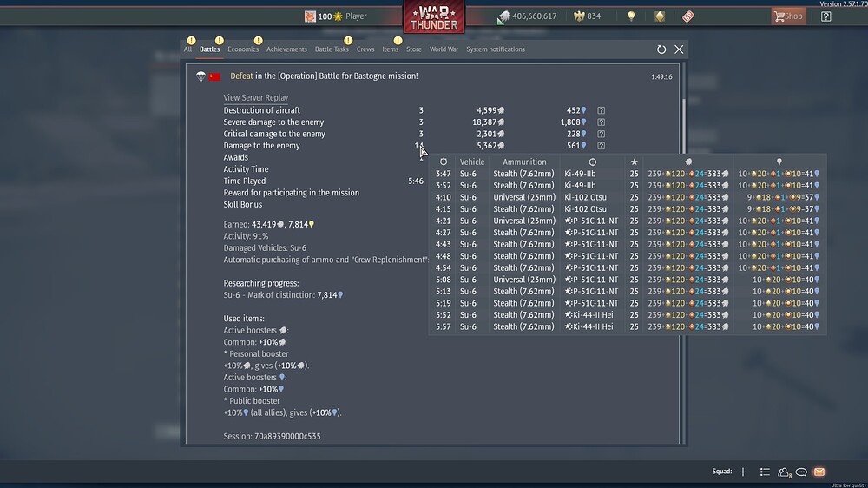Image resolution: width=868 pixels, height=488 pixels.
Task: Open the orange mail messages icon
Action: click(819, 472)
